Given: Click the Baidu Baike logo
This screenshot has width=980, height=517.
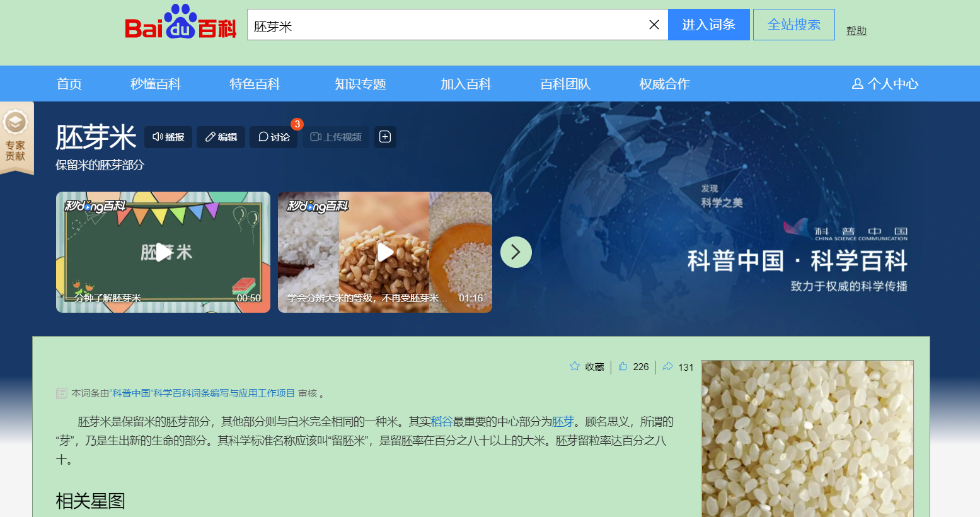Looking at the screenshot, I should coord(181,23).
